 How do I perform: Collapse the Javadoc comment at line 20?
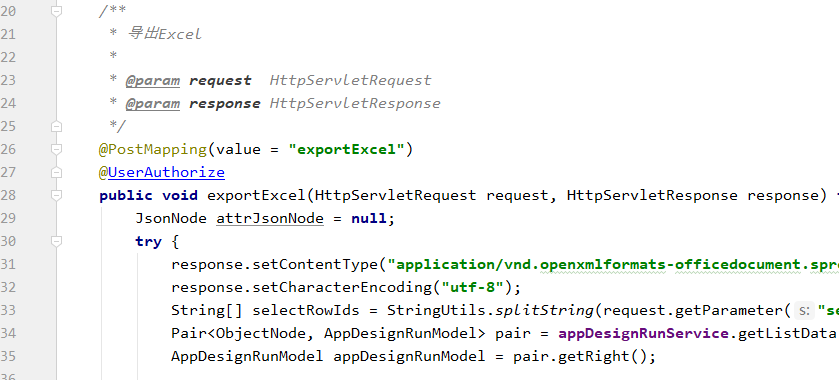[56, 11]
